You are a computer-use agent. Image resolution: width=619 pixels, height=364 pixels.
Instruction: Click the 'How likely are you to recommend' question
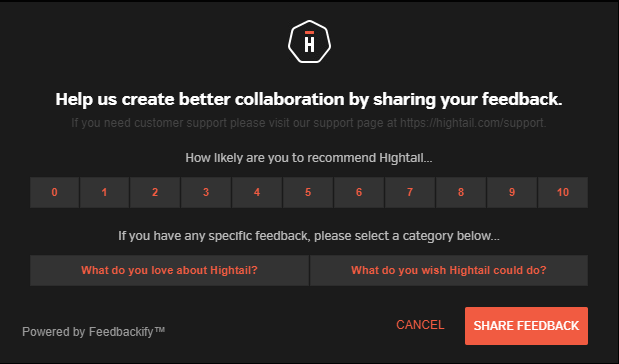pos(309,158)
